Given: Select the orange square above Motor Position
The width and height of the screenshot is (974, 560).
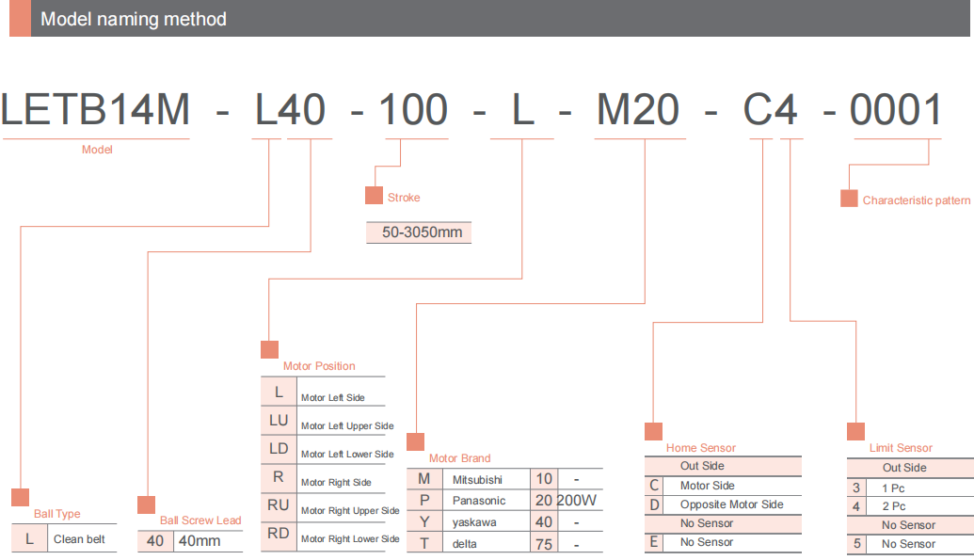Looking at the screenshot, I should point(269,349).
